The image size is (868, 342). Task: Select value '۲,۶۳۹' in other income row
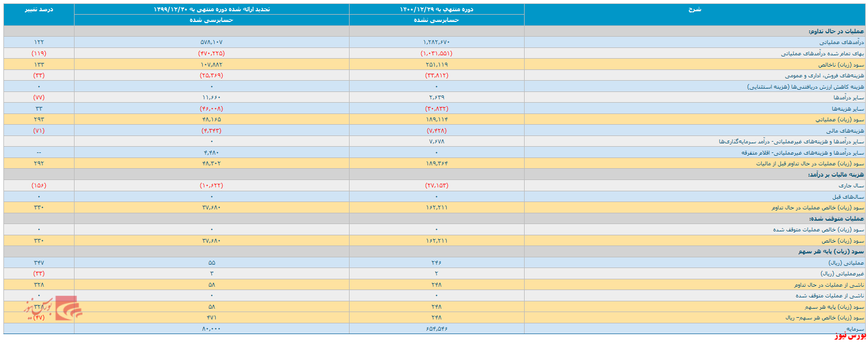(x=437, y=97)
